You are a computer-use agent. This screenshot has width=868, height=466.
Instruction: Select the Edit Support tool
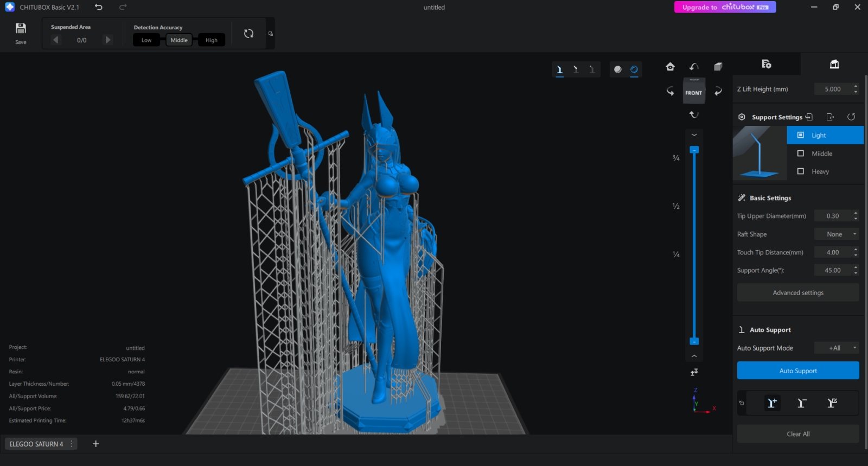[x=832, y=403]
